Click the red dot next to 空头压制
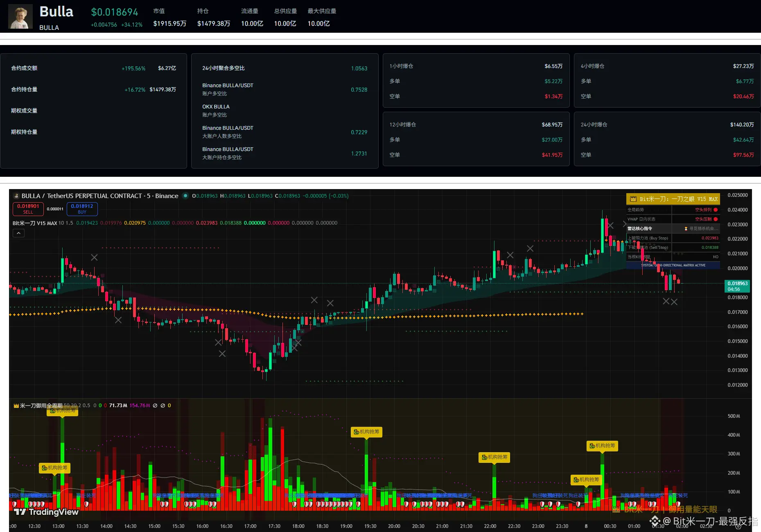Screen dimensions: 761x532 716,219
